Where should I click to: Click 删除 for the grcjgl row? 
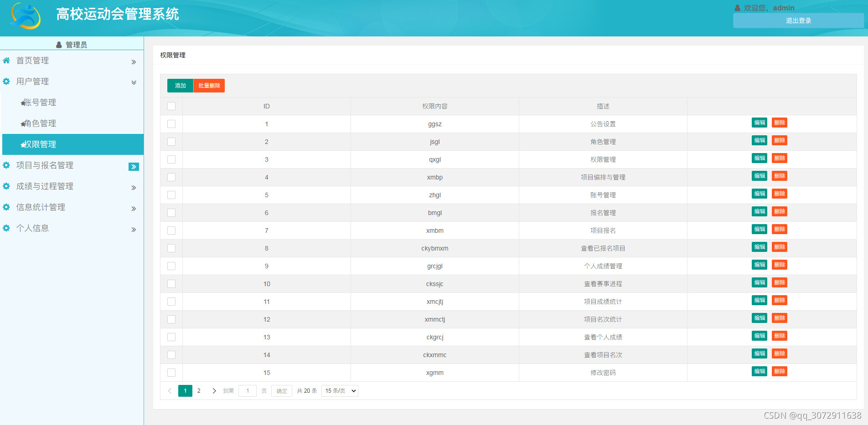[780, 265]
